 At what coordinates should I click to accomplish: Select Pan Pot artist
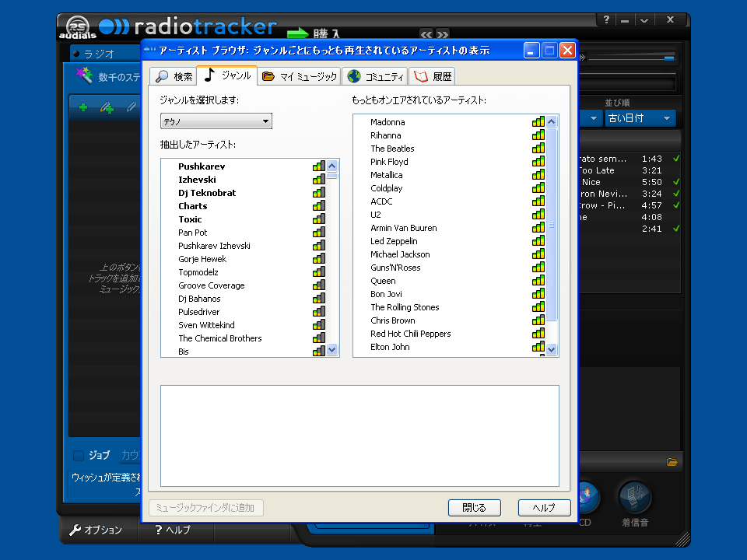pyautogui.click(x=192, y=233)
